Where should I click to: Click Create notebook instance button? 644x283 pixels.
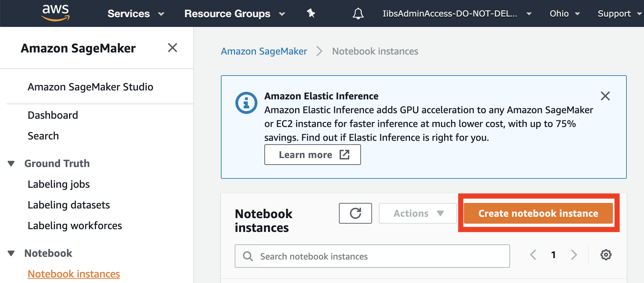tap(538, 213)
